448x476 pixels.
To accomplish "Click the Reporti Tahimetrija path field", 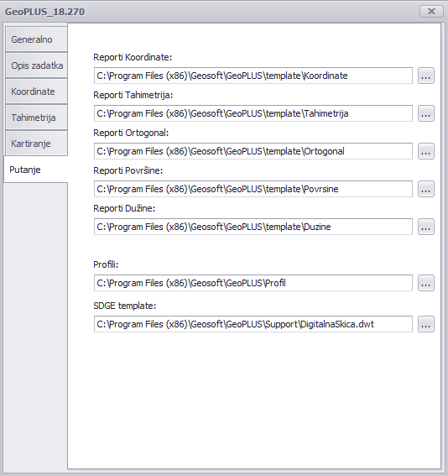I will click(x=253, y=113).
